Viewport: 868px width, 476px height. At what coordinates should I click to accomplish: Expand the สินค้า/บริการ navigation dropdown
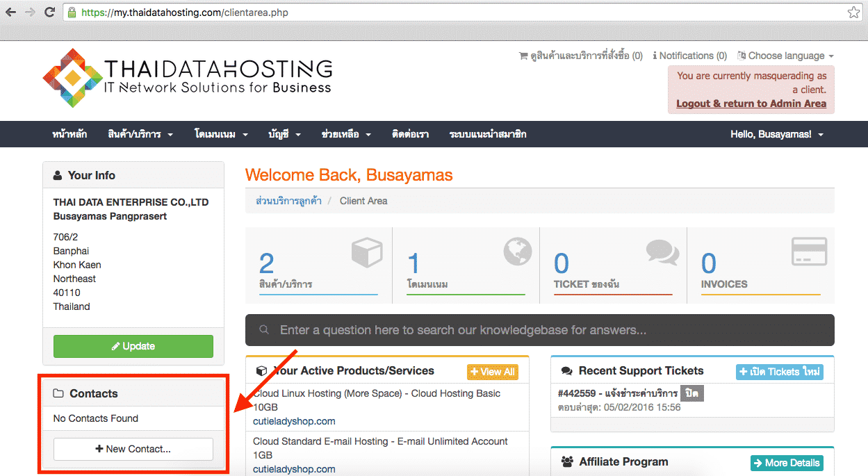click(x=140, y=134)
